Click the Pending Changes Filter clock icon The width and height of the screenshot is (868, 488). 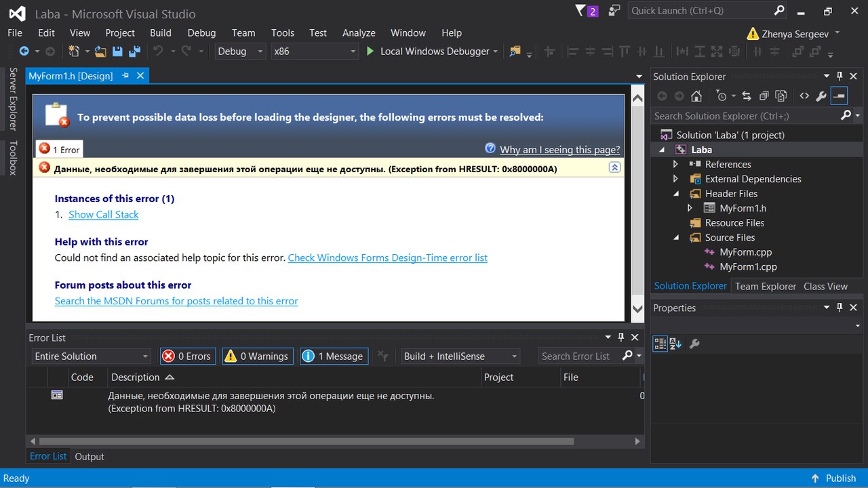722,96
